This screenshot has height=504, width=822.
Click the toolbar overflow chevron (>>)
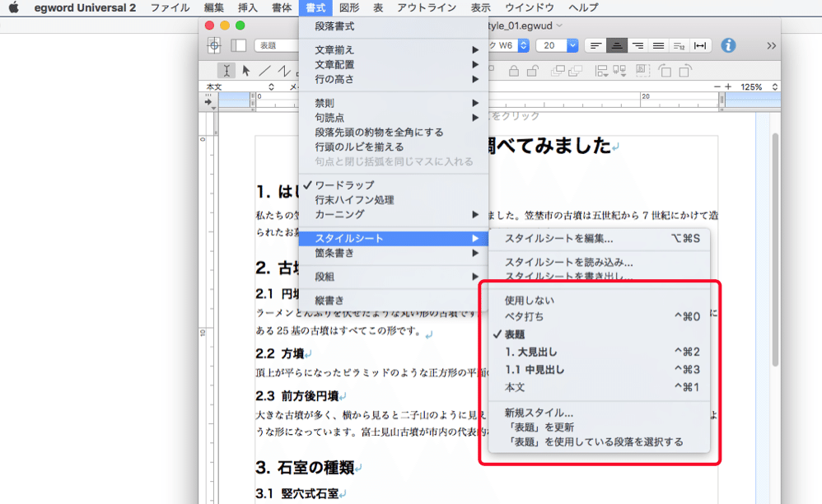pos(773,46)
